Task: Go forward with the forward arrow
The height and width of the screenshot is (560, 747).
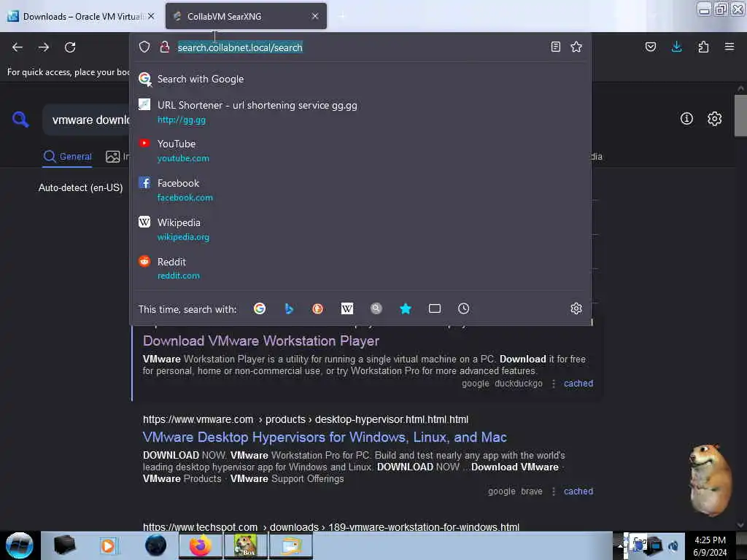Action: 44,47
